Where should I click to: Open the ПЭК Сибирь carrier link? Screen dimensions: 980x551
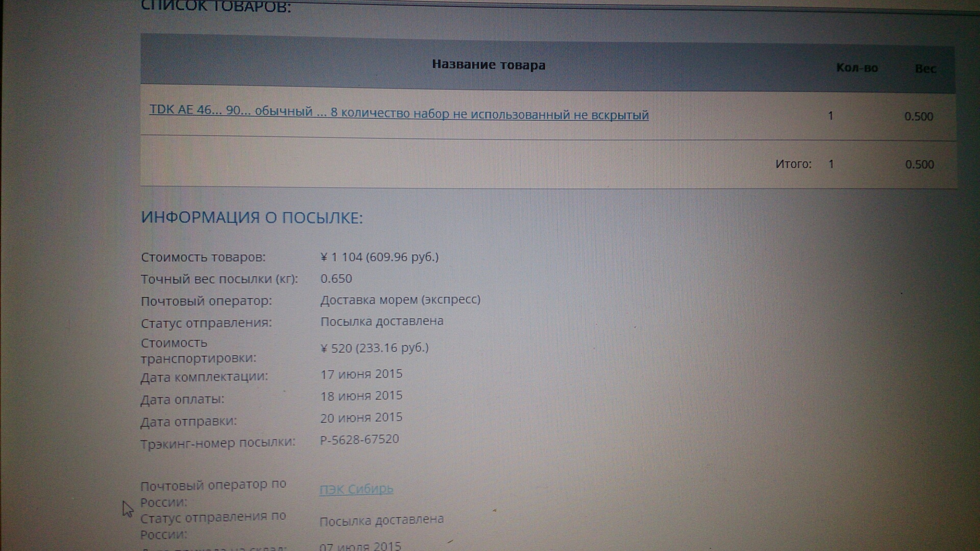tap(356, 489)
